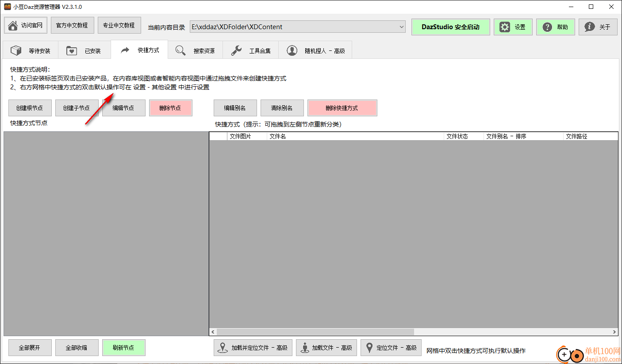
Task: Select the 快捷方式 tab
Action: 140,50
